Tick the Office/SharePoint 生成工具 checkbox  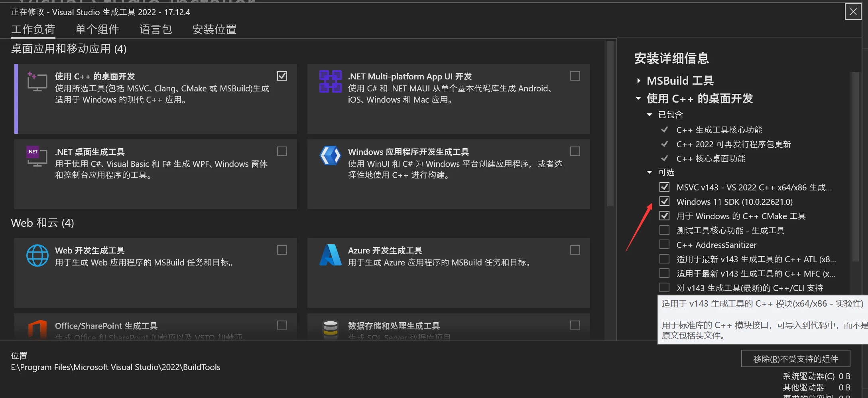282,325
